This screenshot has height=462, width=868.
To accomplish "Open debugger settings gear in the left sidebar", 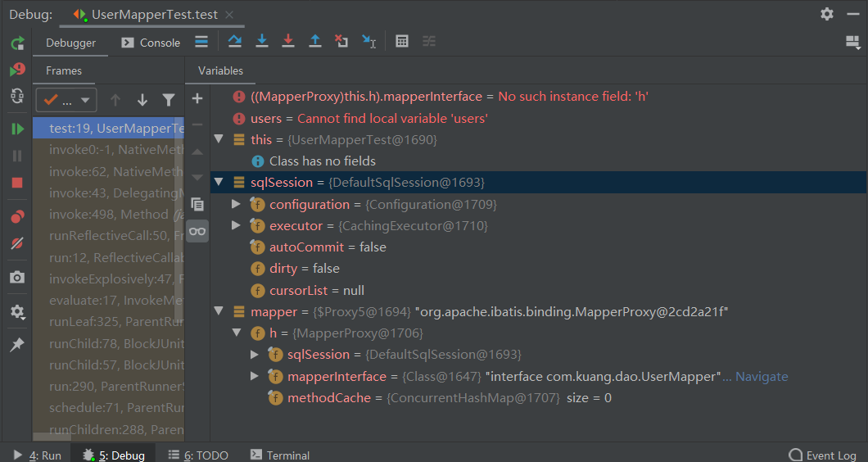I will click(x=18, y=312).
